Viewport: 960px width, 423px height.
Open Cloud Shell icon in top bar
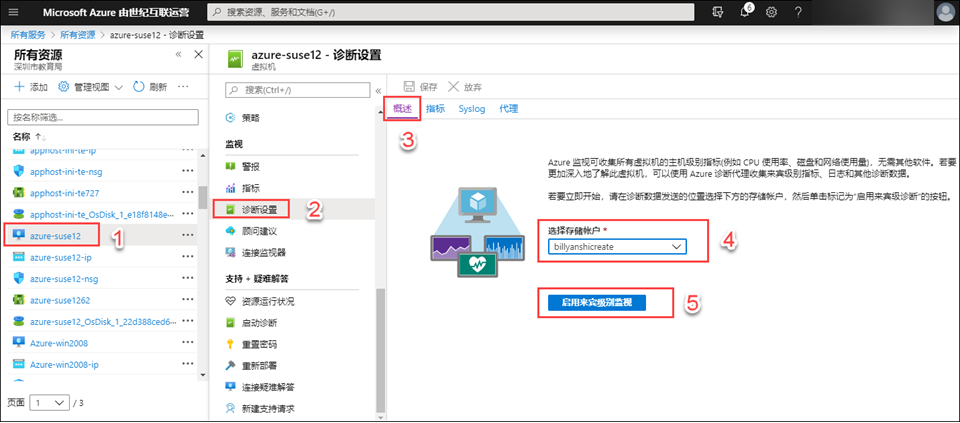click(719, 12)
